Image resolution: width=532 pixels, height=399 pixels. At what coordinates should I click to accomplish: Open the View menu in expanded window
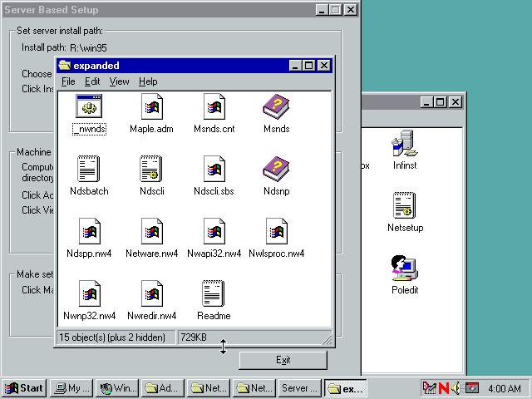click(119, 81)
